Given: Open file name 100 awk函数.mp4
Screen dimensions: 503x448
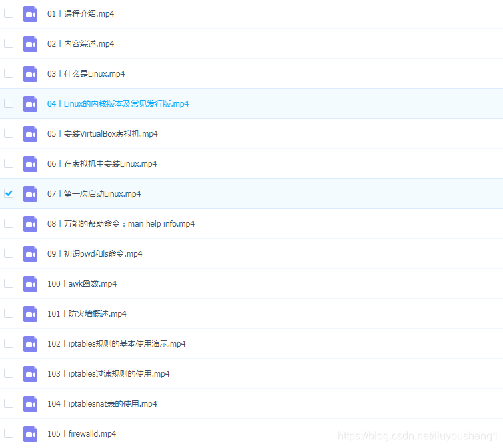Looking at the screenshot, I should point(82,284).
